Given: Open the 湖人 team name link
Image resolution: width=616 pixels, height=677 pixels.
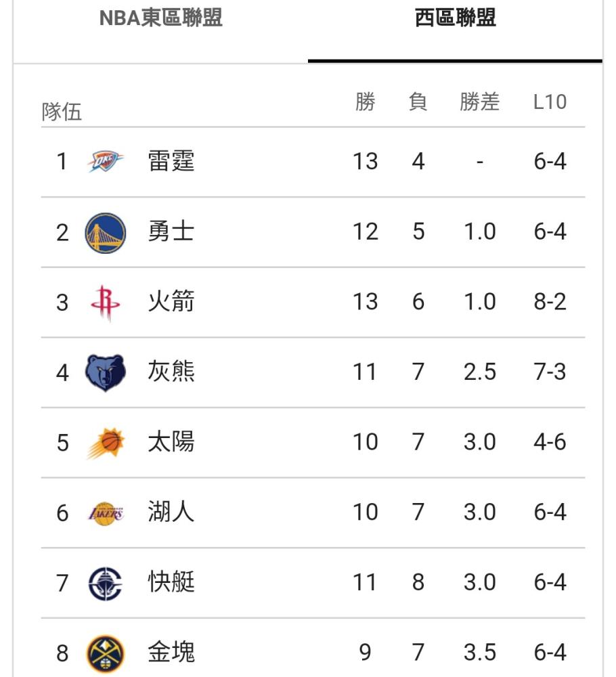Looking at the screenshot, I should pos(171,512).
